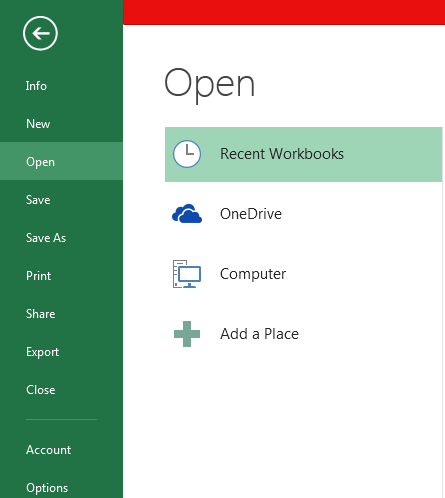Click the Recent Workbooks clock icon
This screenshot has width=445, height=498.
click(x=187, y=154)
